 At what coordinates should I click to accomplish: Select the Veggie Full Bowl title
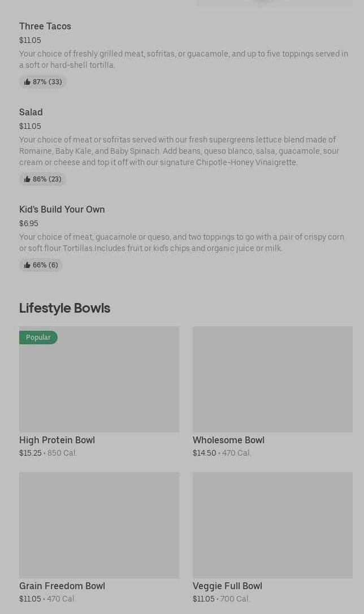pos(227,586)
